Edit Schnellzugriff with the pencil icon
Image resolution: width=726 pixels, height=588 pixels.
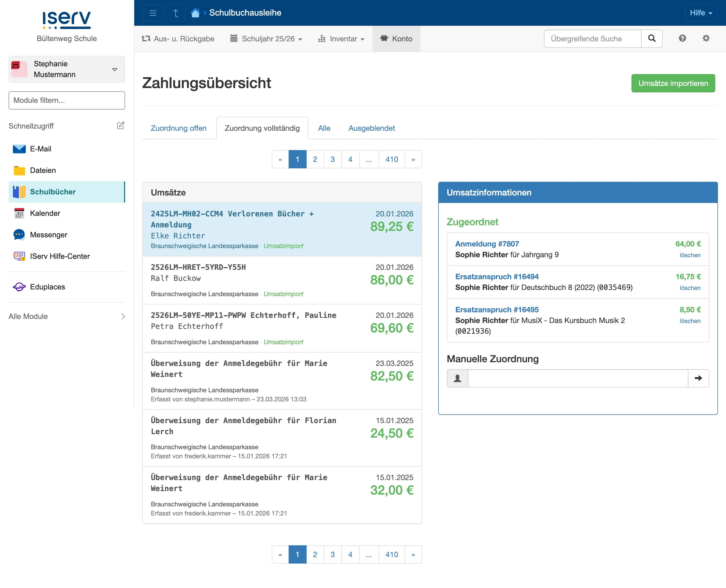[121, 126]
